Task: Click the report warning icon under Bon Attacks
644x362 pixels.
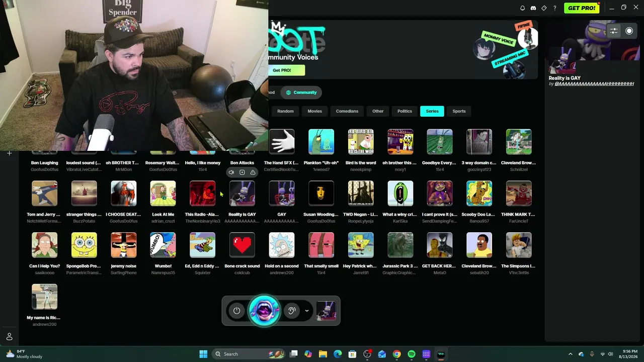Action: tap(253, 172)
